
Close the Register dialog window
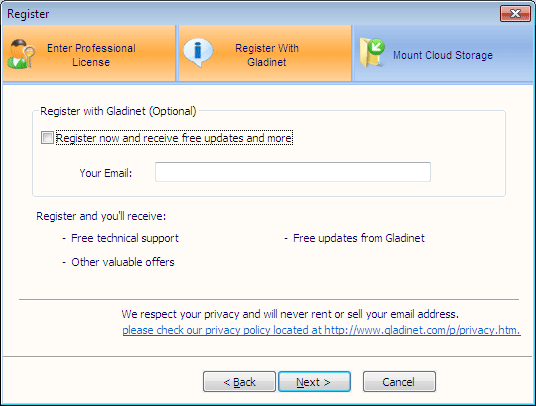point(515,13)
